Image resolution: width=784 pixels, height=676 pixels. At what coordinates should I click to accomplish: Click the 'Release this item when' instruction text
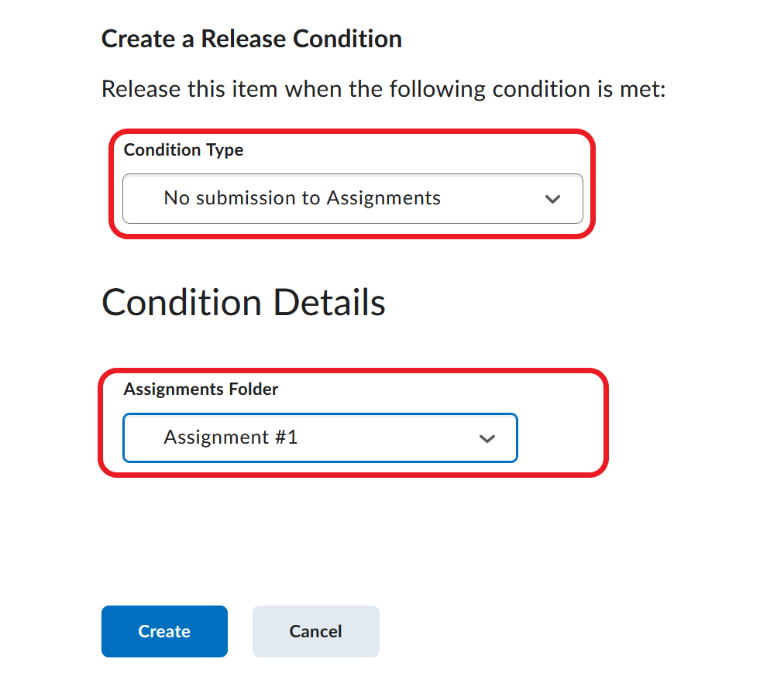point(383,89)
